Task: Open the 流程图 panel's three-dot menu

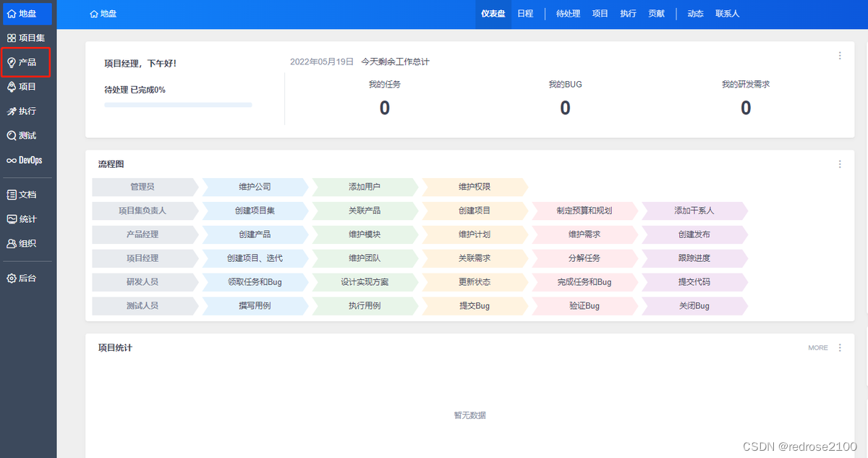Action: tap(840, 164)
